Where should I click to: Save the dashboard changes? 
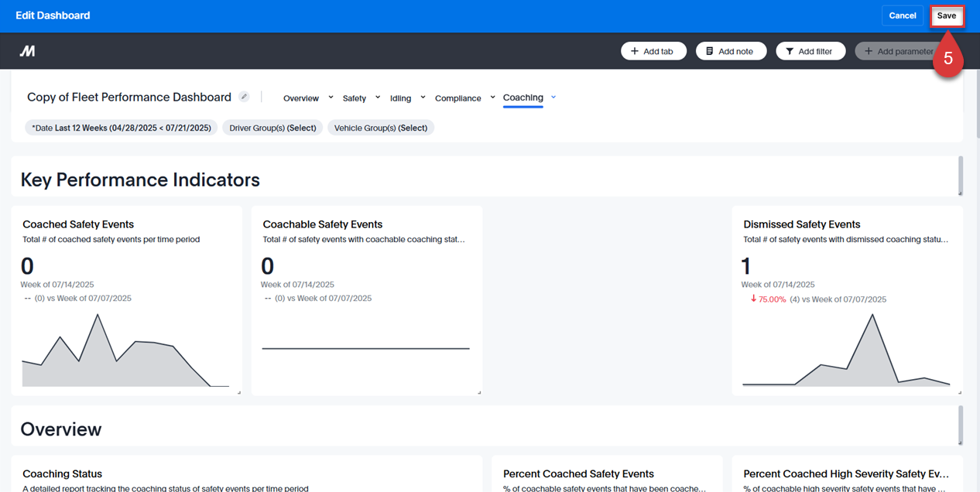click(x=947, y=15)
